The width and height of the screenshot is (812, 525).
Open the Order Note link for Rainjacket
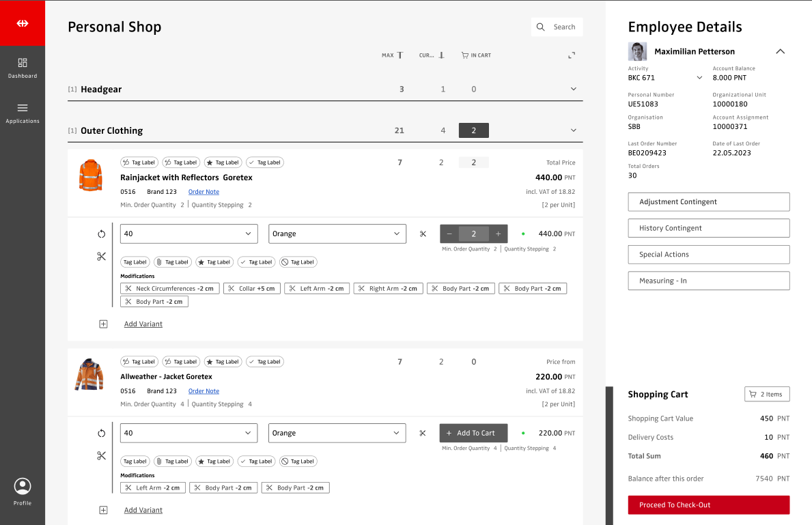204,192
